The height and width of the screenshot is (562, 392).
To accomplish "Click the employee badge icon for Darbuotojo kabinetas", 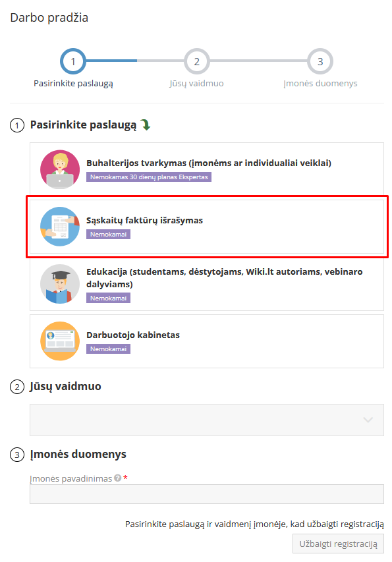I will click(x=60, y=341).
